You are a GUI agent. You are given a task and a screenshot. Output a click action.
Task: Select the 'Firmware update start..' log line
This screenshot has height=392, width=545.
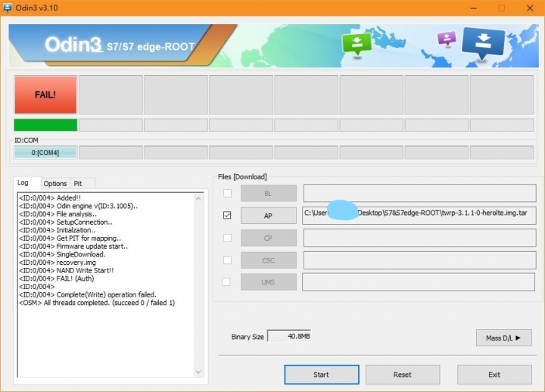click(73, 246)
